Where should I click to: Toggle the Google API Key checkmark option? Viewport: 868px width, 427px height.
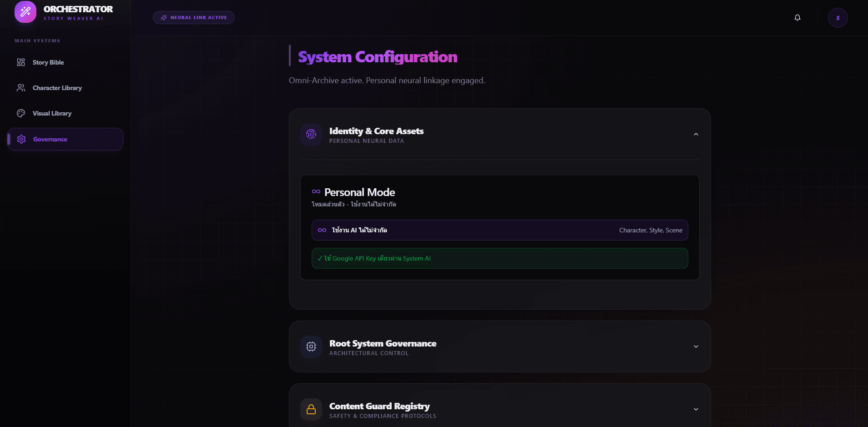(499, 258)
